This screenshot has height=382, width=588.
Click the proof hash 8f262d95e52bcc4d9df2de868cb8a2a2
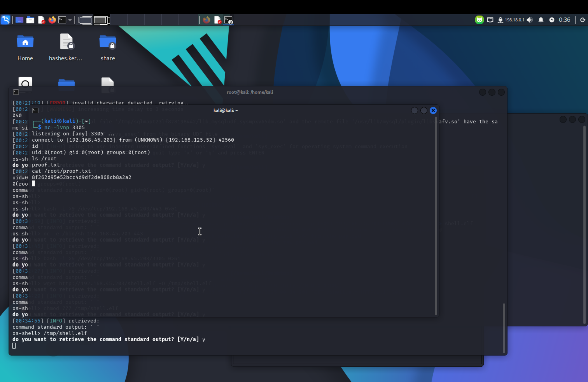81,177
